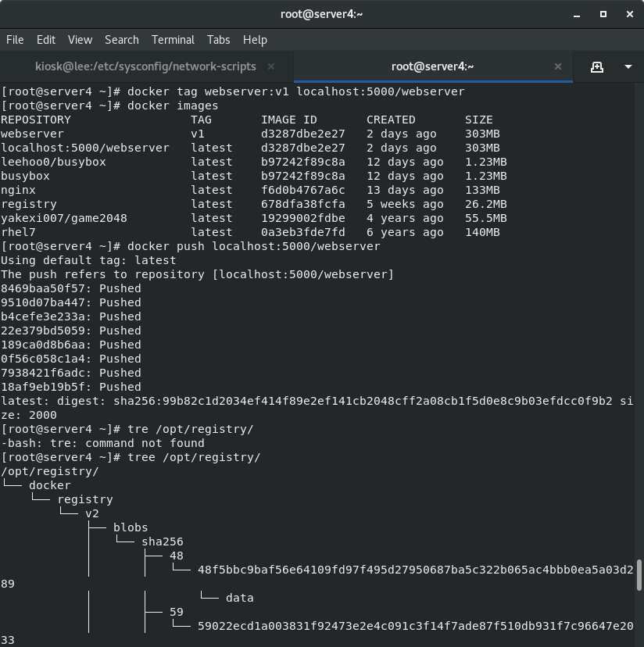Screen dimensions: 644x647
Task: Click the 'blobs' folder in tree output
Action: click(131, 527)
